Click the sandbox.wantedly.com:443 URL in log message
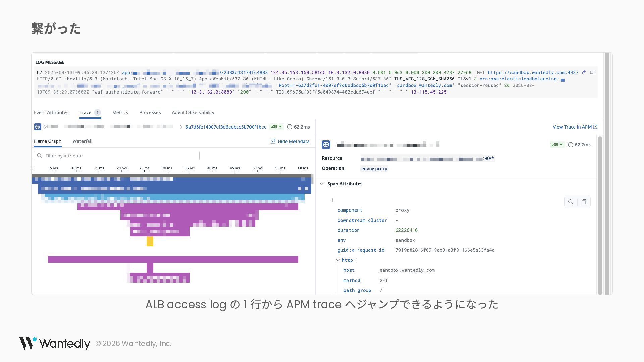The image size is (644, 362). (x=533, y=72)
